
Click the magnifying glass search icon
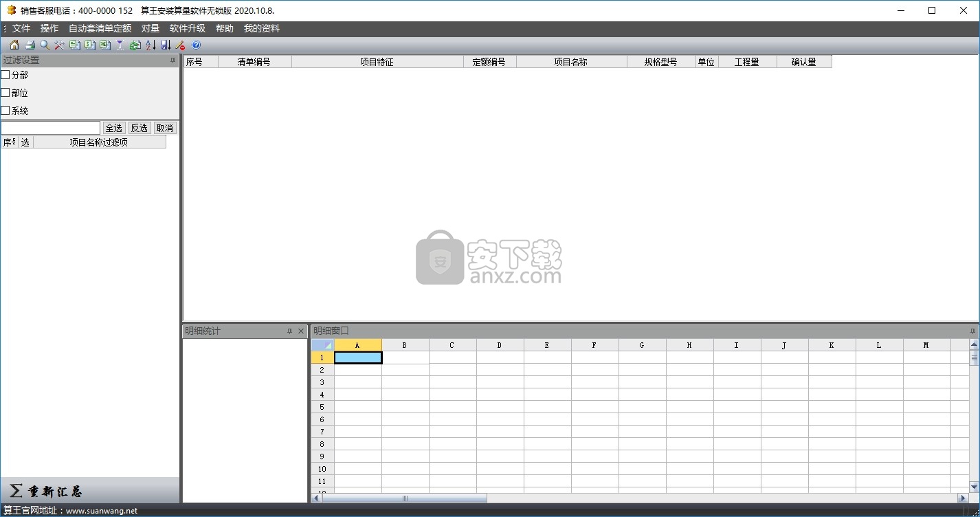pyautogui.click(x=45, y=45)
